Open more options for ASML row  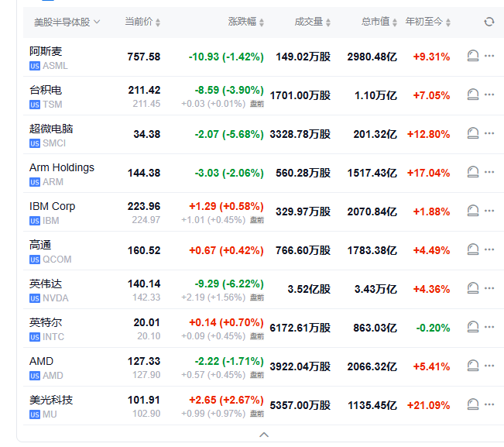[489, 56]
